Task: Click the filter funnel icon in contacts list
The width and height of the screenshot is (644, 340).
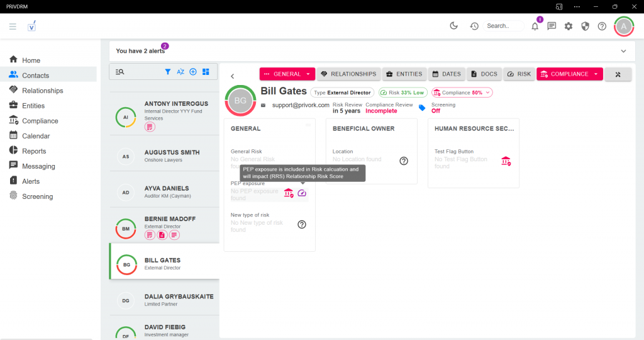Action: (x=168, y=72)
